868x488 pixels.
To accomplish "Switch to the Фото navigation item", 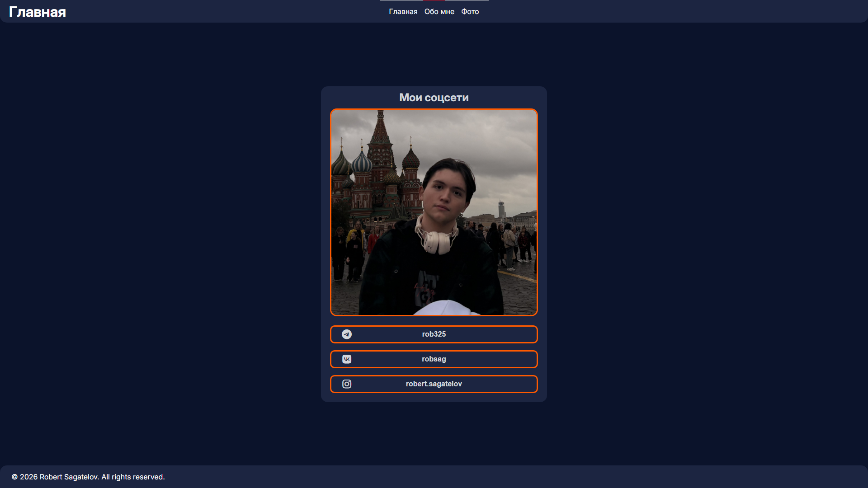I will pos(470,12).
